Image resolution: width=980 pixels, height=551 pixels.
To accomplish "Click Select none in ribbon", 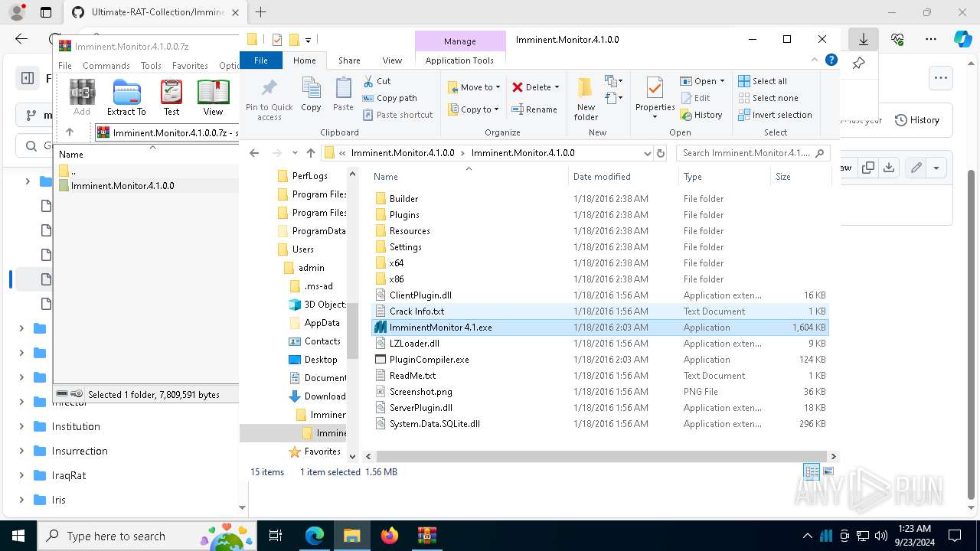I will pos(768,98).
